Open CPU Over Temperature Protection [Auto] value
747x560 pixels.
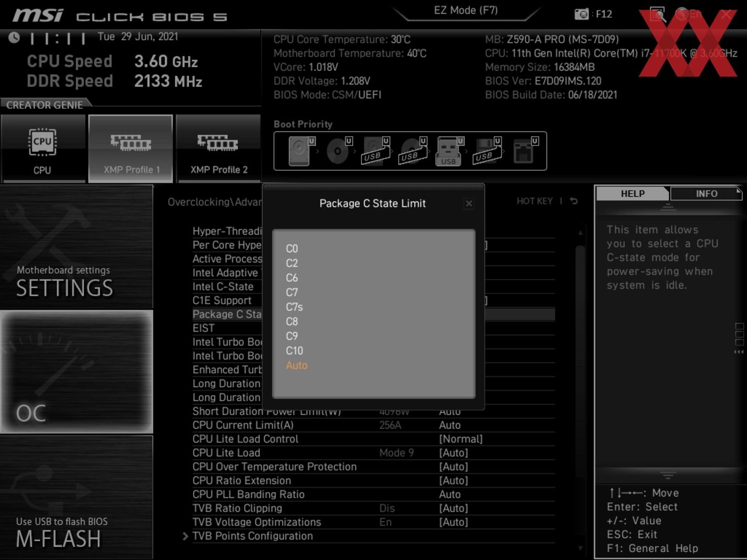click(454, 467)
